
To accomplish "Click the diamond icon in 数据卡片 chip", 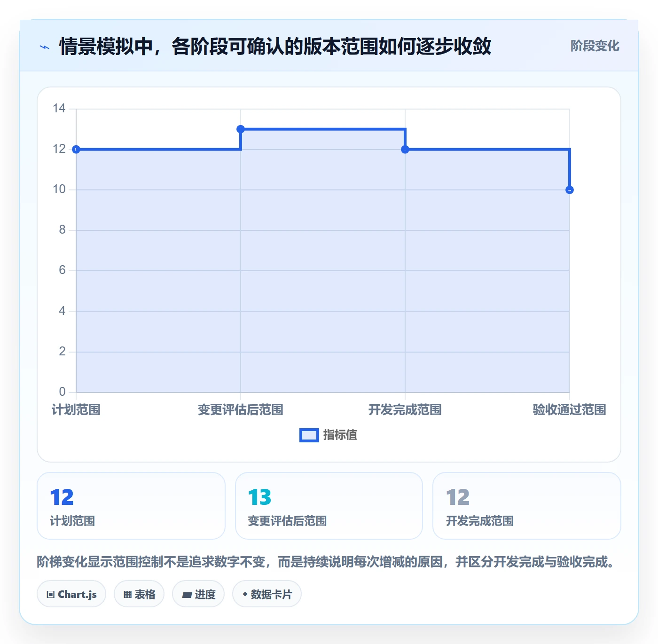I will click(x=245, y=595).
